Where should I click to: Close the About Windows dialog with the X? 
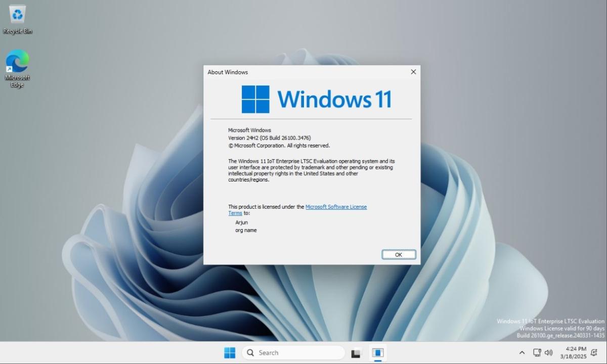[x=413, y=72]
